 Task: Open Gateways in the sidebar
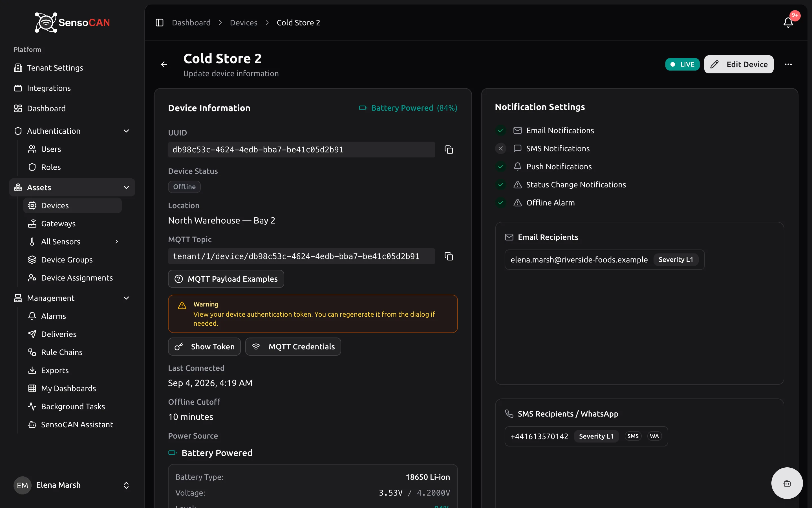(72, 224)
